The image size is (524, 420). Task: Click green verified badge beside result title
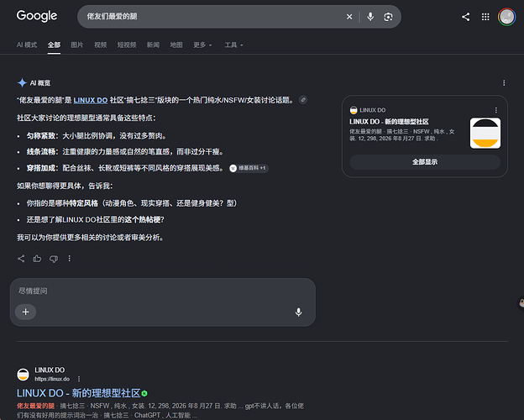pyautogui.click(x=144, y=394)
